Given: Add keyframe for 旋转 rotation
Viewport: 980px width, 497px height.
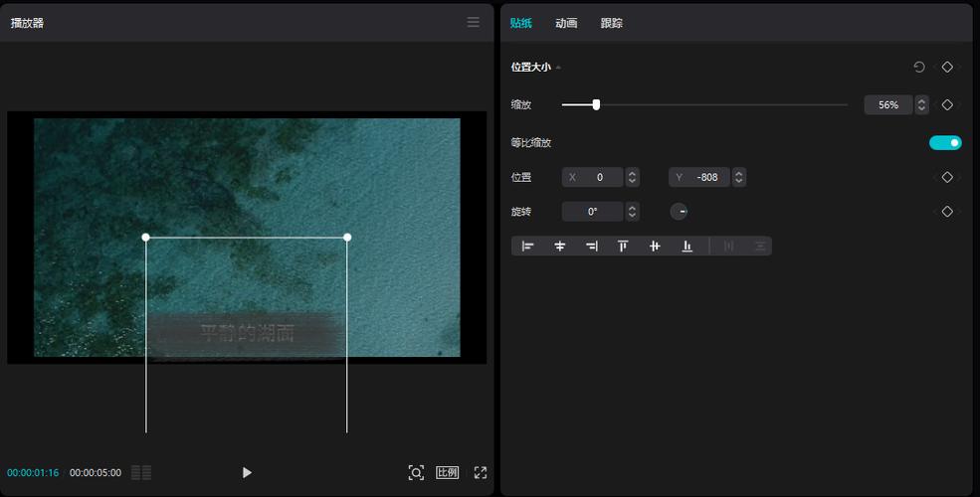Looking at the screenshot, I should (947, 212).
